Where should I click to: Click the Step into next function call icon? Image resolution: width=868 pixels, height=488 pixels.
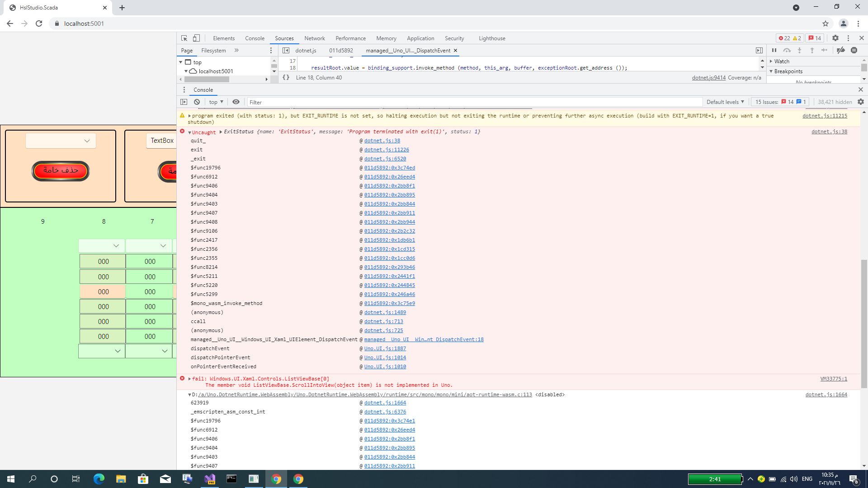pos(800,50)
